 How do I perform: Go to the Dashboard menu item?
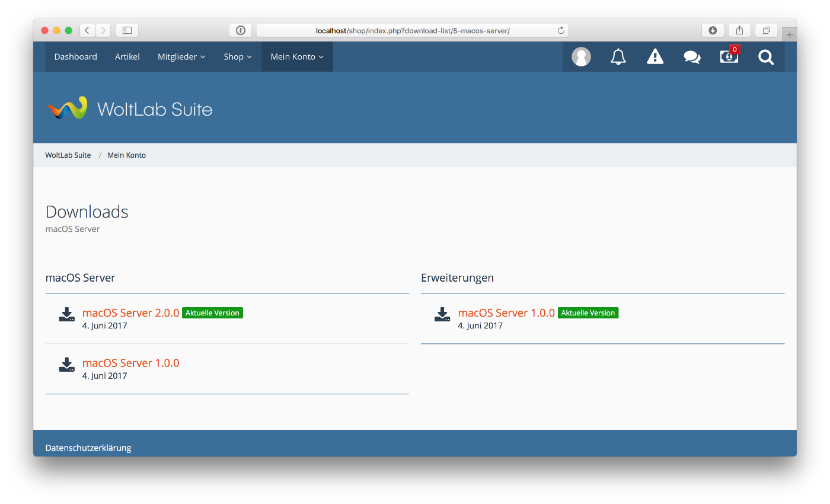75,57
